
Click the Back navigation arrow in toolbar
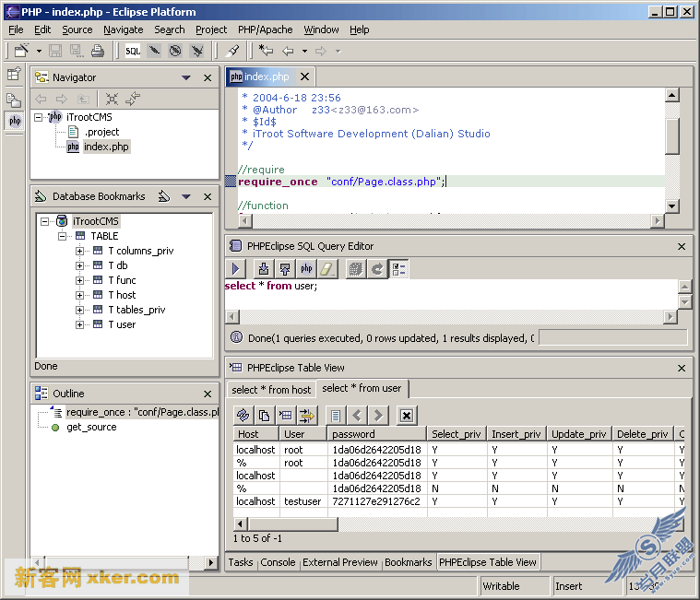coord(288,51)
